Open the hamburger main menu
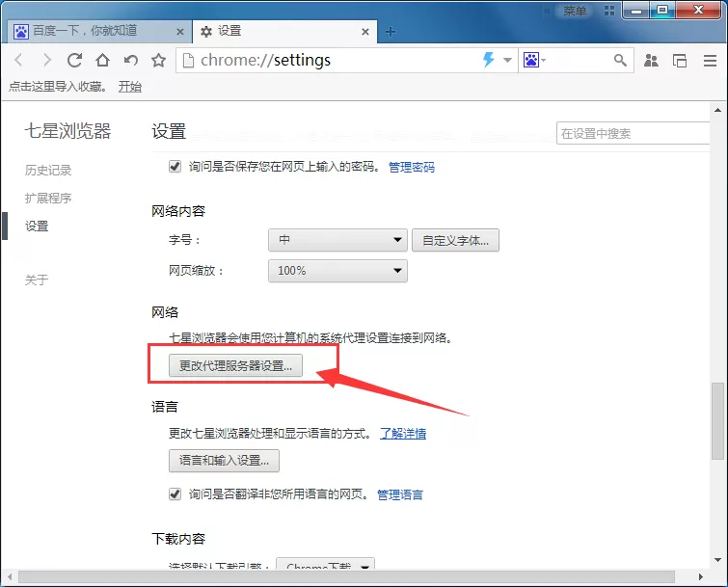The height and width of the screenshot is (587, 728). click(710, 61)
